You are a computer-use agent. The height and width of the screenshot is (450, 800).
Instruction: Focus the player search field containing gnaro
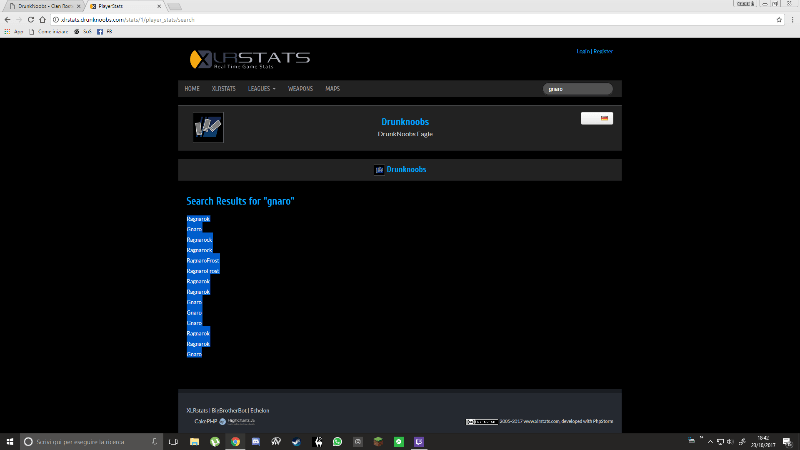click(x=577, y=88)
